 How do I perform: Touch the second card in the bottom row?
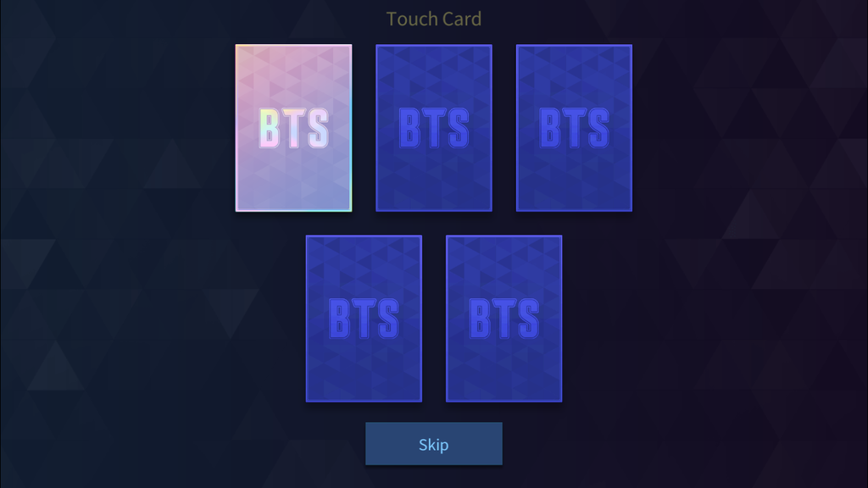504,319
